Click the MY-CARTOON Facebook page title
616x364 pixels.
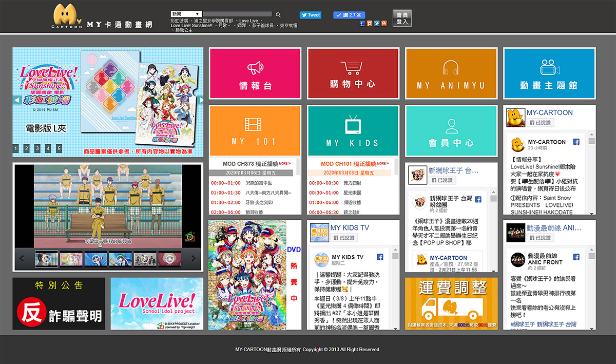(x=549, y=112)
